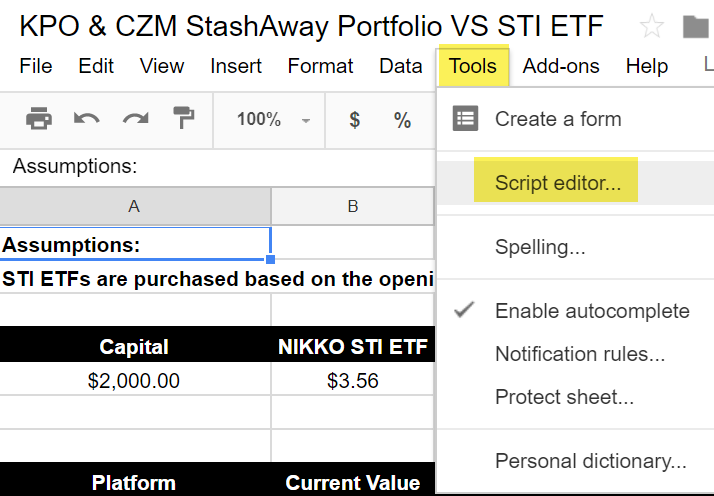Click the redo arrow icon
Image resolution: width=714 pixels, height=496 pixels.
136,119
